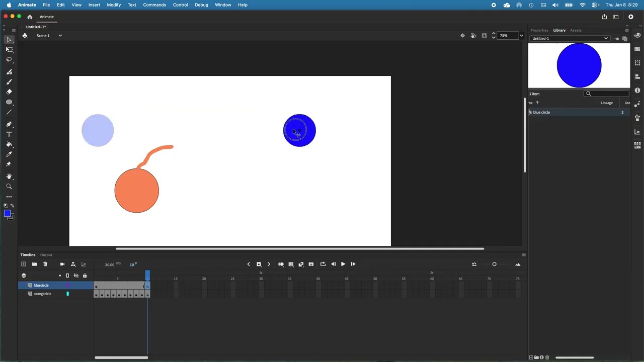Click the Quick Share and publish button
Image resolution: width=644 pixels, height=362 pixels.
point(604,17)
